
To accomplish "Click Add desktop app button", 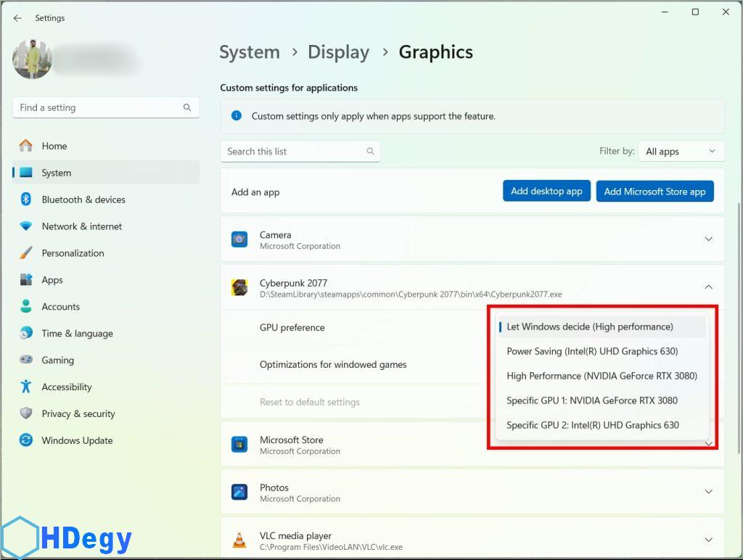I will point(546,192).
